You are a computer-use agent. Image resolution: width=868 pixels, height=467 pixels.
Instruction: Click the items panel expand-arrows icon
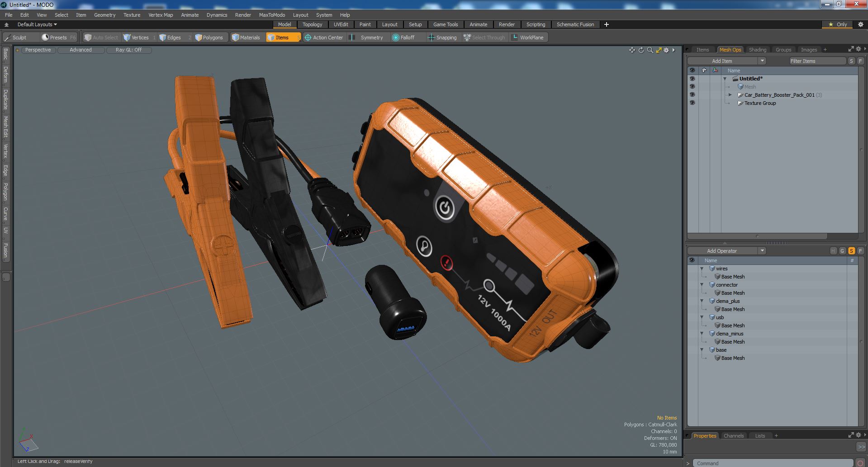coord(851,49)
